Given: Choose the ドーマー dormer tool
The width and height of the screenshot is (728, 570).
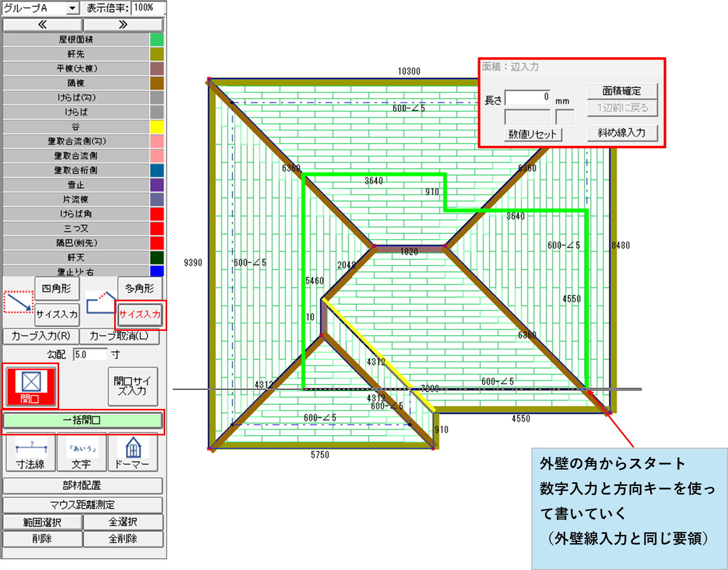Looking at the screenshot, I should tap(133, 452).
